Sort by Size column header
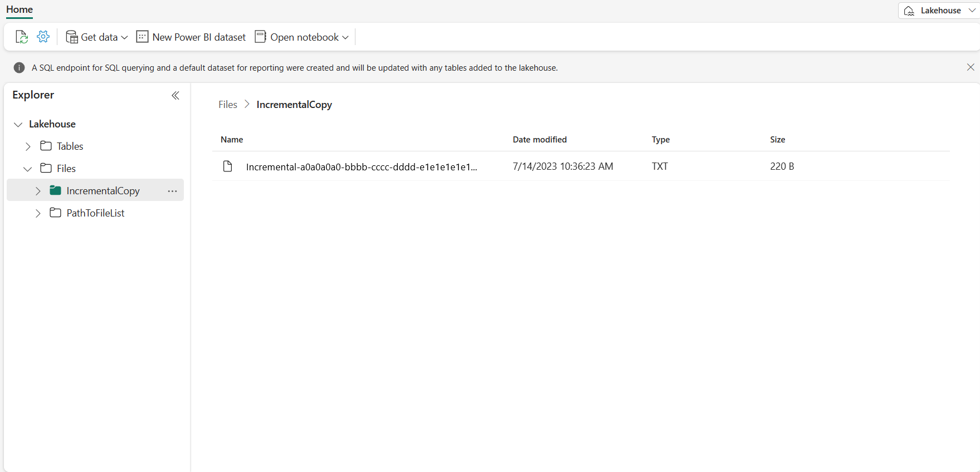Screen dimensions: 980x472 click(777, 140)
